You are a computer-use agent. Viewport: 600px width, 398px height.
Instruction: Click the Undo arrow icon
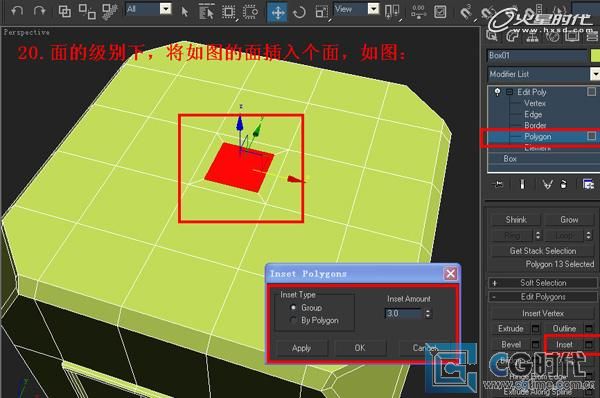pos(17,11)
